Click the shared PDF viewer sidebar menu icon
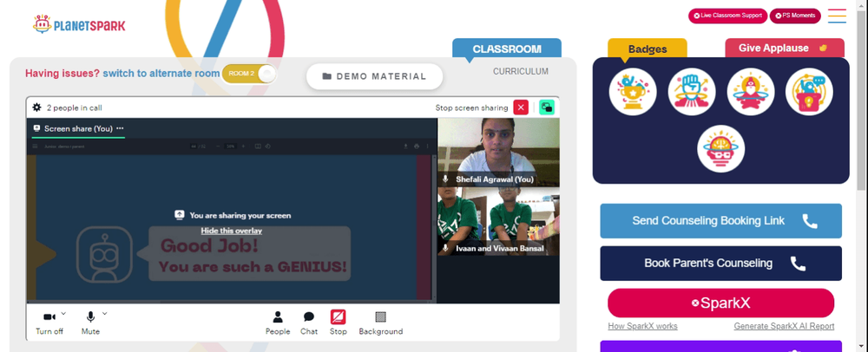The image size is (868, 352). point(35,147)
